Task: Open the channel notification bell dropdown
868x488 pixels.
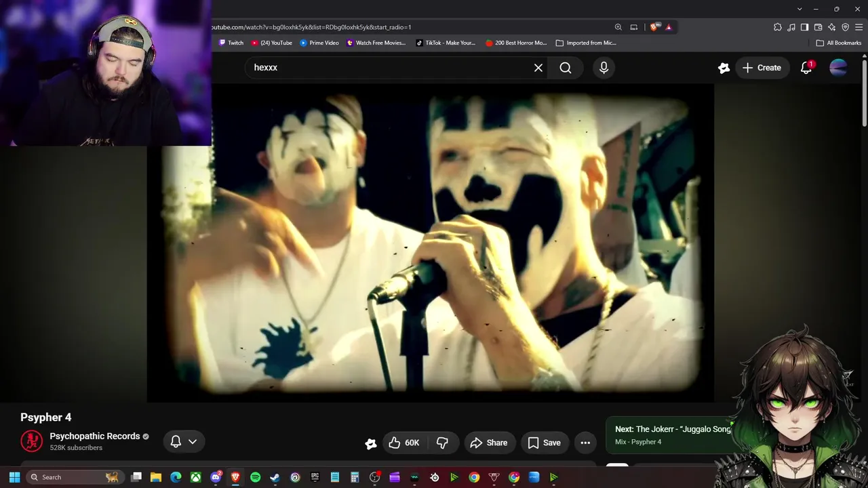Action: [184, 442]
